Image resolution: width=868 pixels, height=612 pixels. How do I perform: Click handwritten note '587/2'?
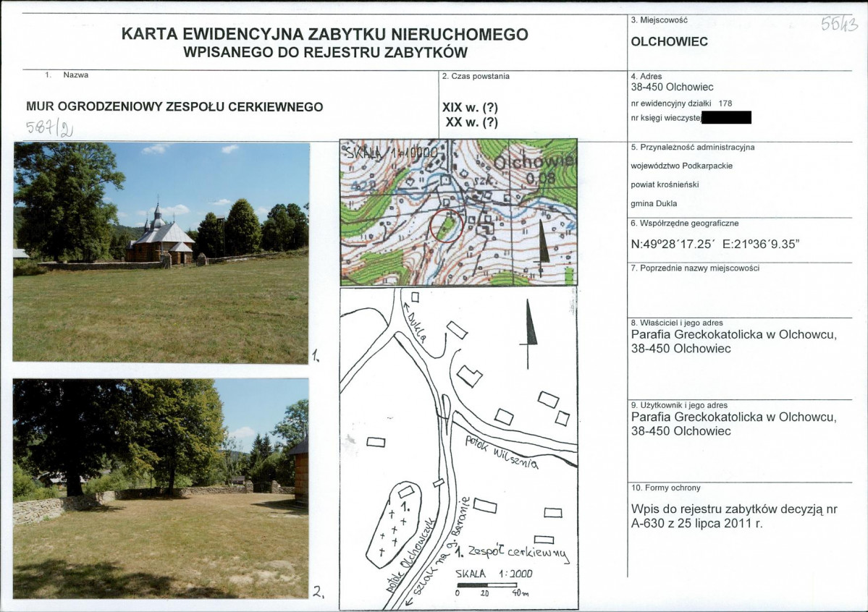[x=50, y=128]
